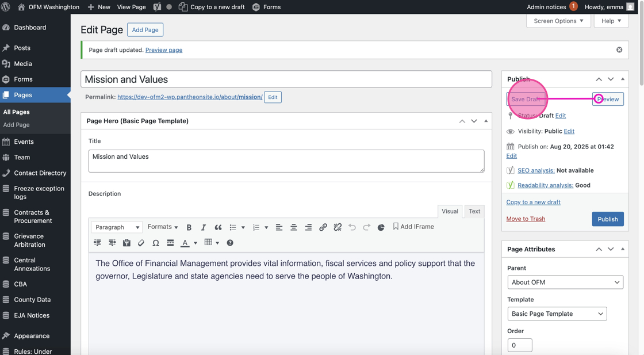This screenshot has height=355, width=644.
Task: Click the Add Page button
Action: point(145,29)
